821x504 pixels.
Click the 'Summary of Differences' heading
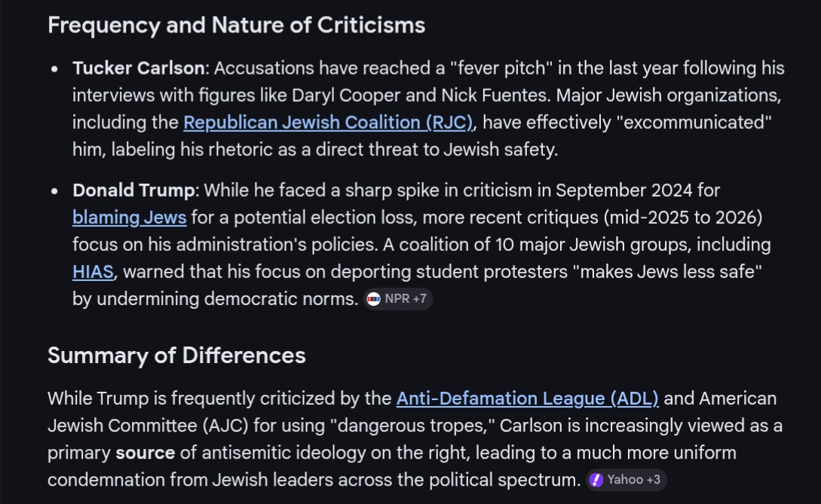[176, 356]
